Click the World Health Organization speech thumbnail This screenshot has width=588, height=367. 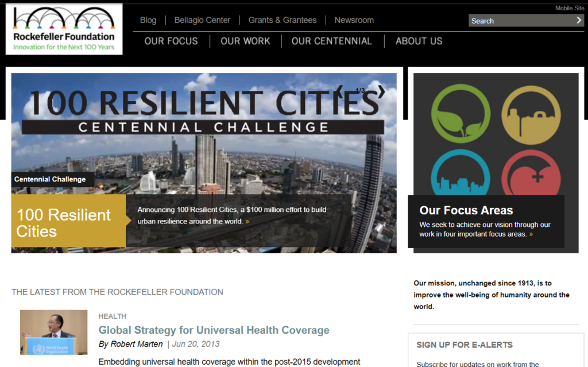[x=53, y=332]
